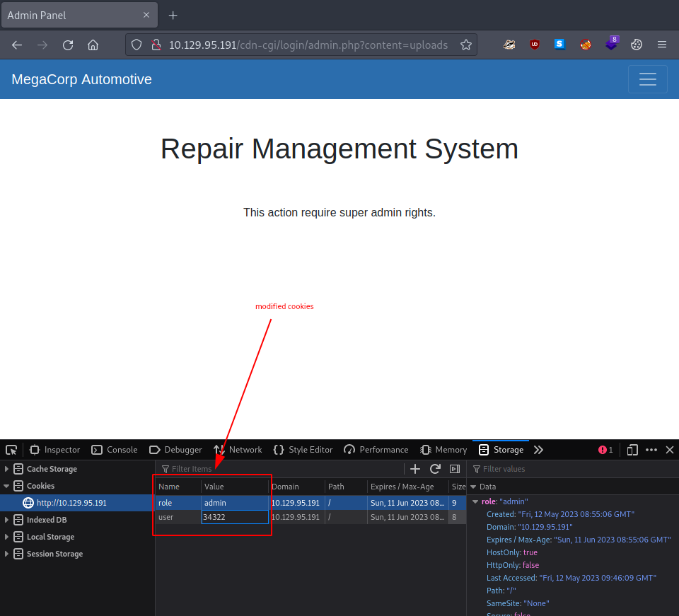Click the MegaCorp Automotive brand link
The image size is (679, 616).
pyautogui.click(x=81, y=79)
